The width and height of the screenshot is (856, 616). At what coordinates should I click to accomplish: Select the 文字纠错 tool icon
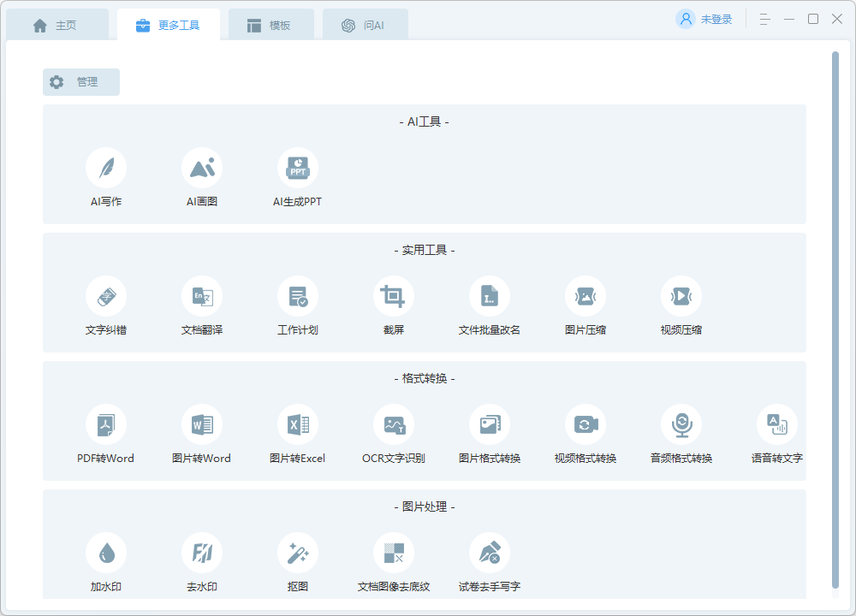(106, 296)
